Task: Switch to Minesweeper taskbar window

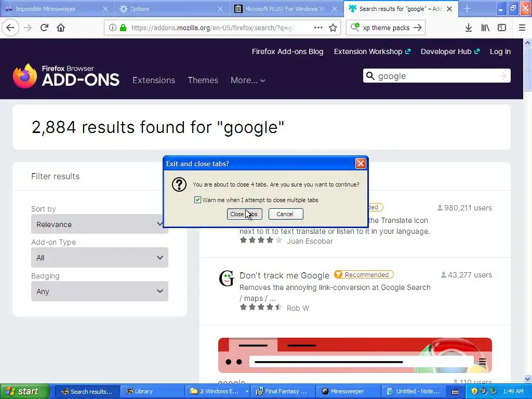Action: (348, 392)
